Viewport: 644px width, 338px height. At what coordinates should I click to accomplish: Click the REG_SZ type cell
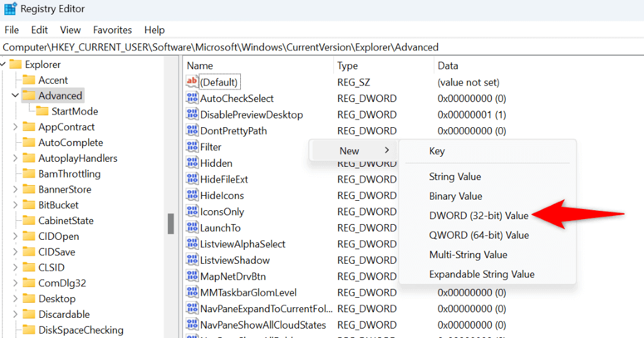point(353,82)
